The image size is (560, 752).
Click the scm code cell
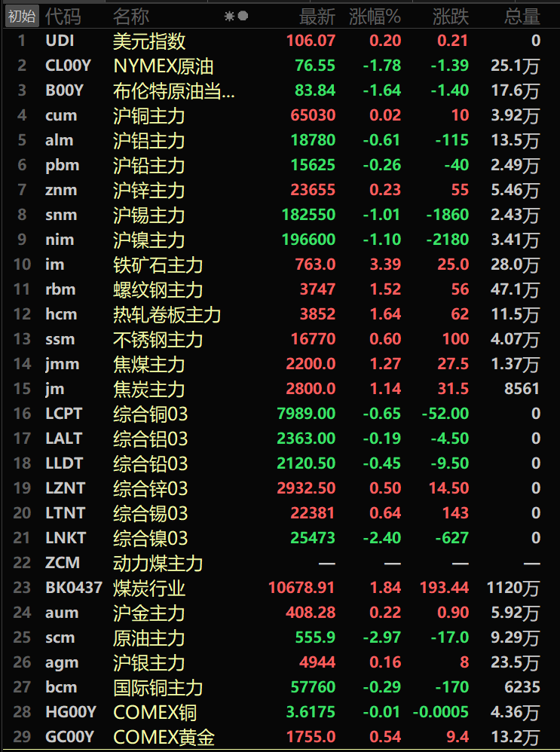click(x=60, y=637)
